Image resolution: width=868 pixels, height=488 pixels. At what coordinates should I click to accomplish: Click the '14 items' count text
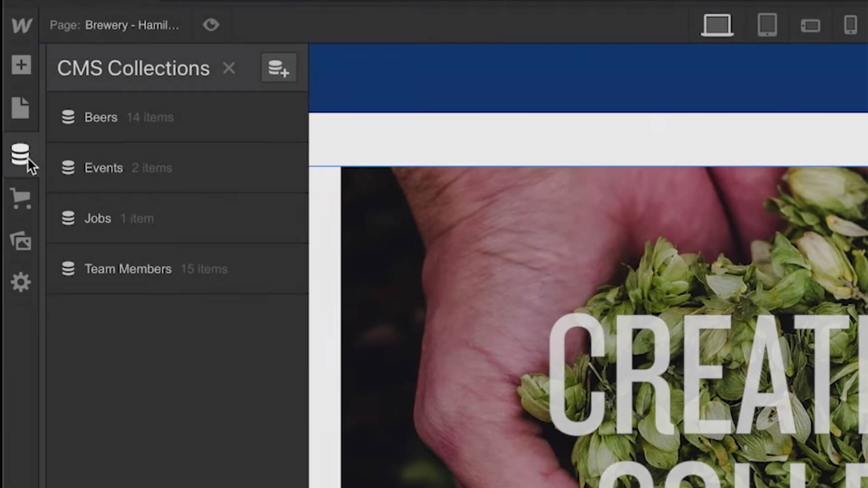pyautogui.click(x=150, y=117)
